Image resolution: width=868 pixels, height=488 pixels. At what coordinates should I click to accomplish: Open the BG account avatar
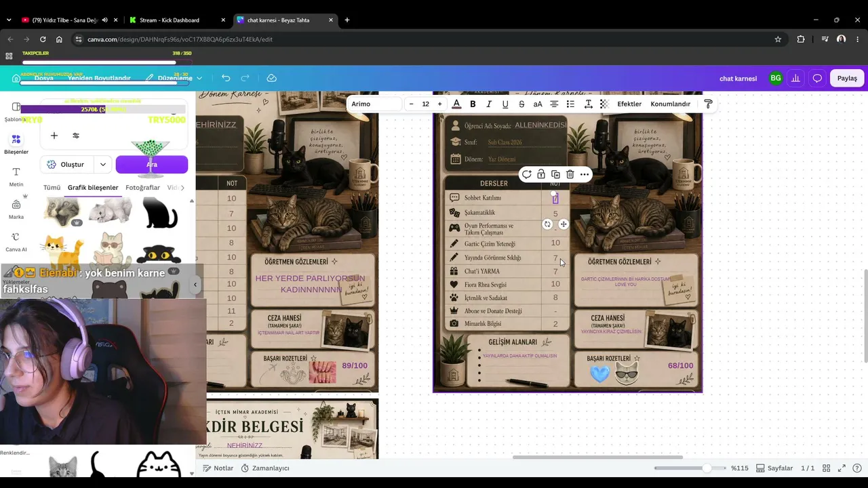pos(775,78)
